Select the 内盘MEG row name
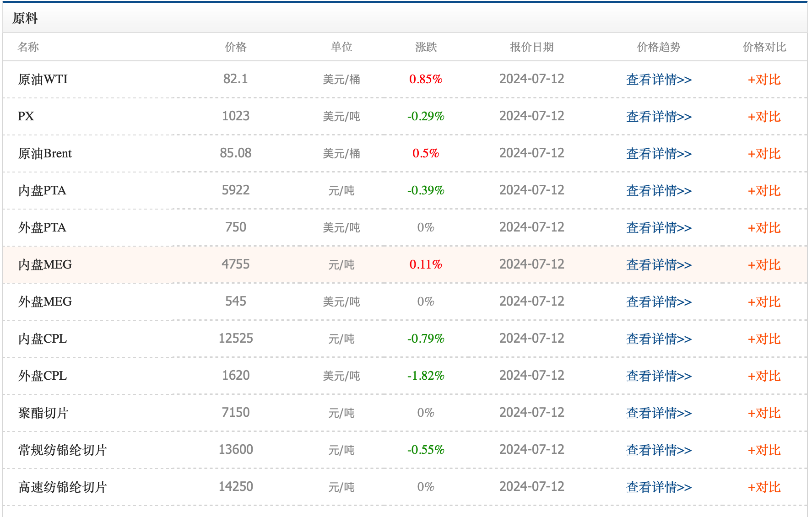The height and width of the screenshot is (517, 812). [45, 265]
